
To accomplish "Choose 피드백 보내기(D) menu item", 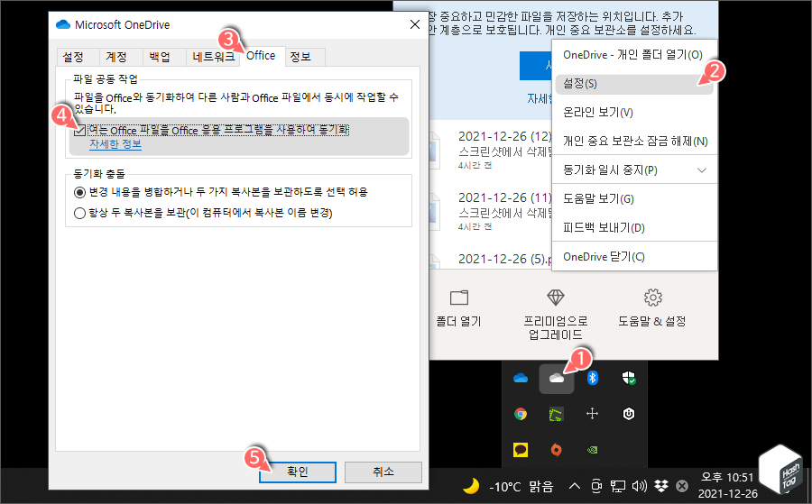I will 634,228.
